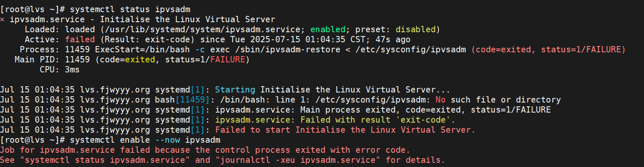Click yellow 'exited' in Main PID line
Screen dimensions: 644x167
pos(140,59)
